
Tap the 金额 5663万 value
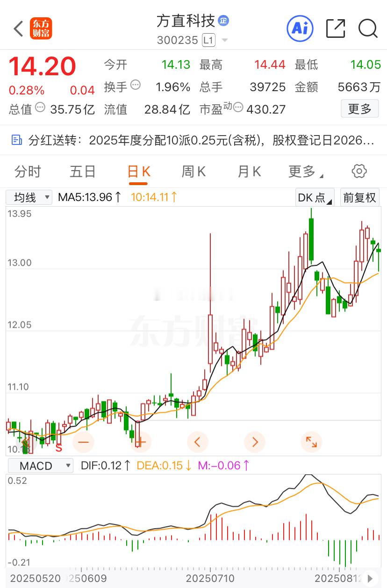coord(359,87)
